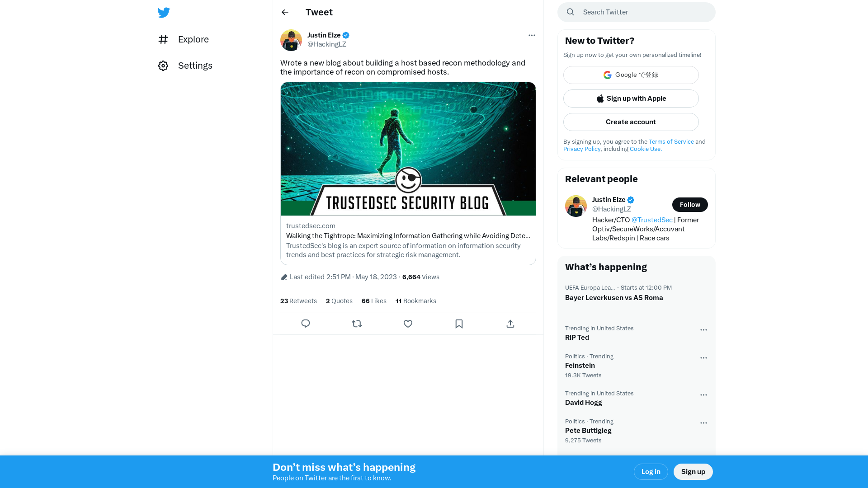Click Sign up with Apple button

[631, 99]
